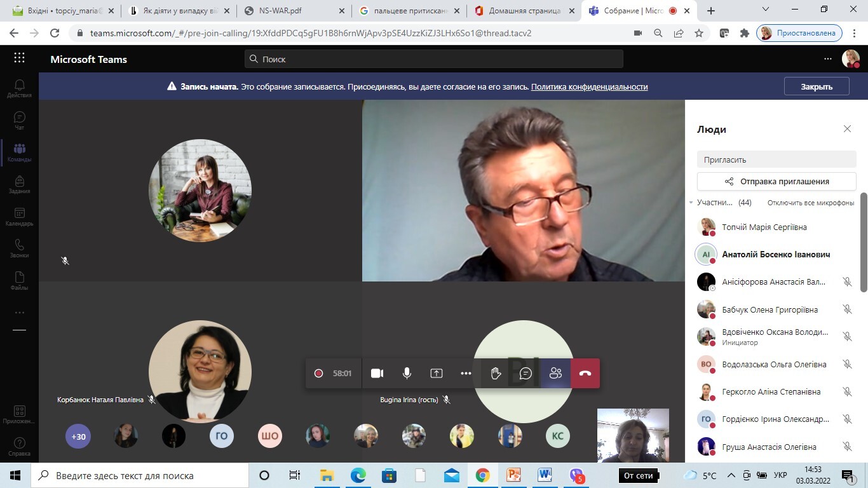Hide the participants panel from meeting toolbar
Image resolution: width=868 pixels, height=488 pixels.
tap(555, 374)
